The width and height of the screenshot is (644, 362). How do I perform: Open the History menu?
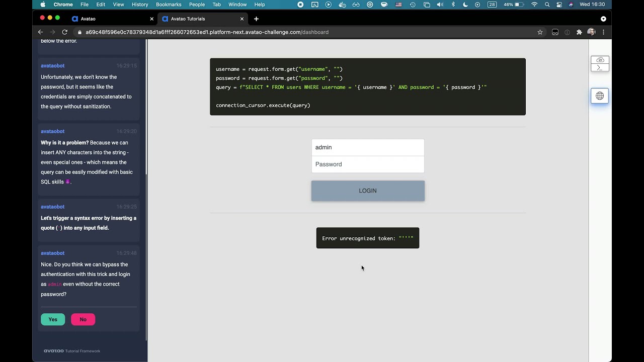140,5
